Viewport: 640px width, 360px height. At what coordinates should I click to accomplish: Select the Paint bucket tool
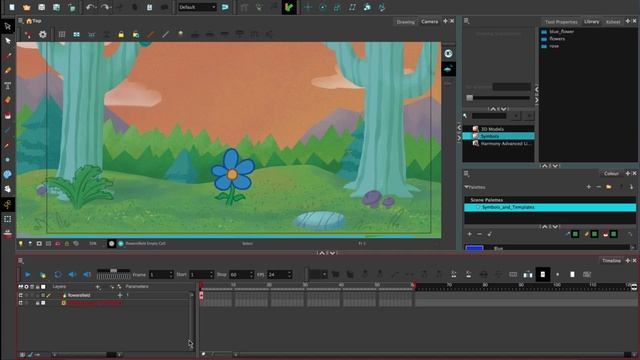click(x=8, y=116)
